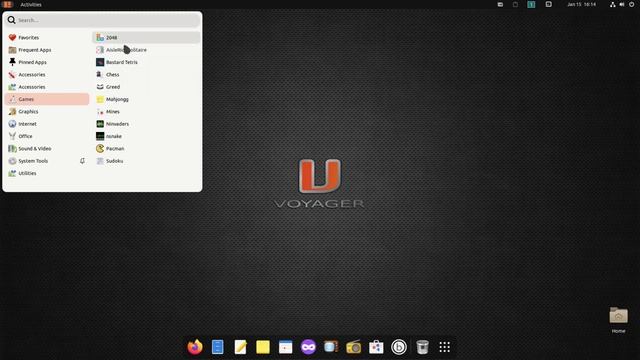Select the Favorites category
The height and width of the screenshot is (360, 640).
pyautogui.click(x=47, y=38)
